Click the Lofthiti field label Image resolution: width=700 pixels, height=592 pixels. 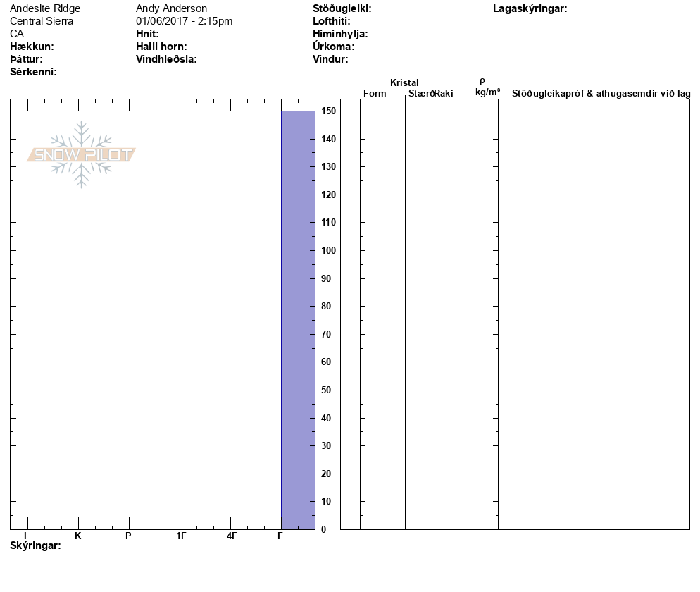(331, 21)
